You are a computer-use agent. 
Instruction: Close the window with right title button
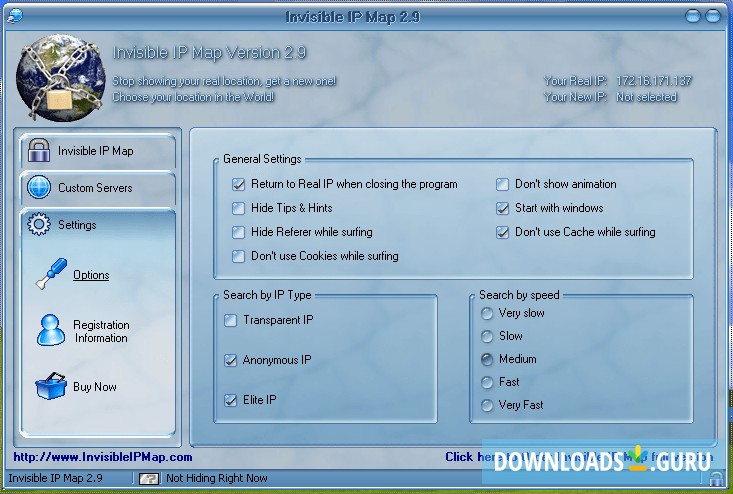pyautogui.click(x=713, y=16)
